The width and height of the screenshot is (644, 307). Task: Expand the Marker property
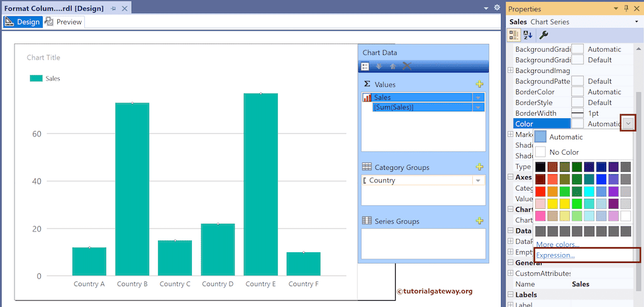pos(511,135)
